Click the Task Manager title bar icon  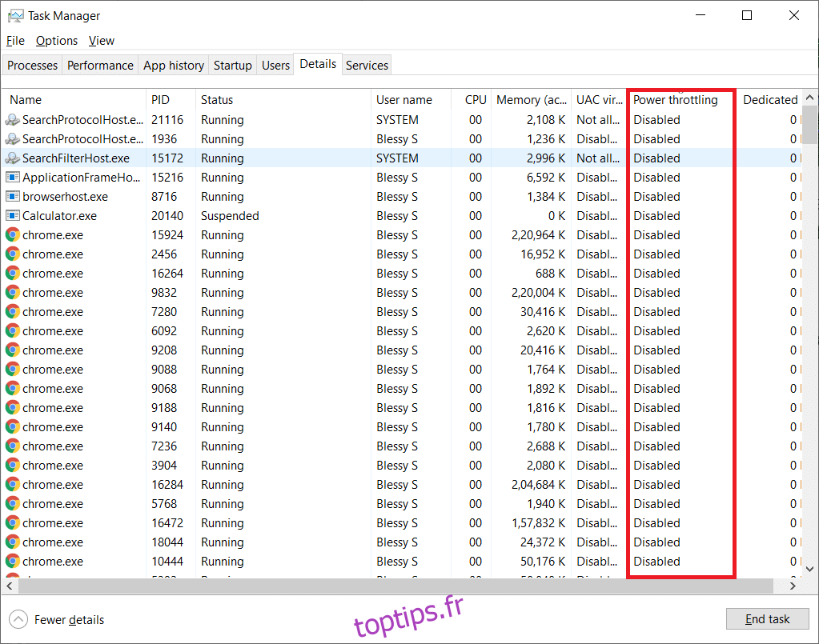click(15, 16)
